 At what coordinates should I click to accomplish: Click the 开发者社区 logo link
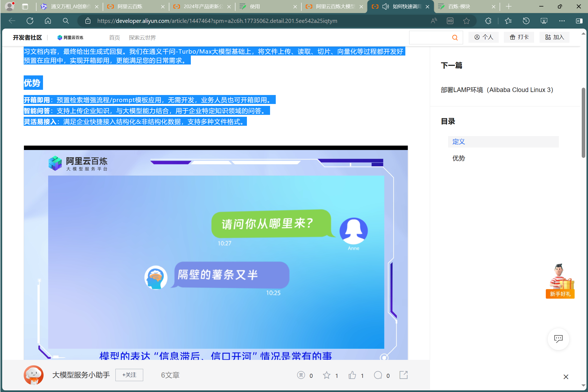click(27, 38)
